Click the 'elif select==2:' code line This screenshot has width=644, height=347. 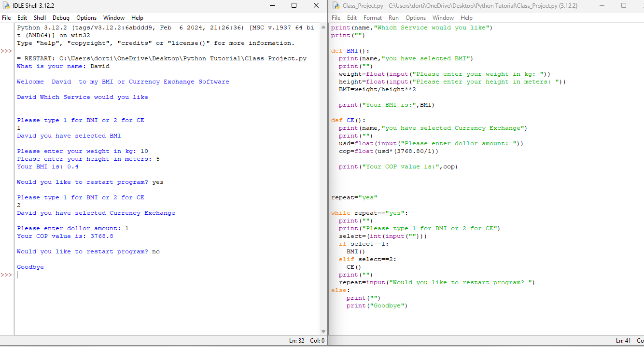[x=367, y=259]
